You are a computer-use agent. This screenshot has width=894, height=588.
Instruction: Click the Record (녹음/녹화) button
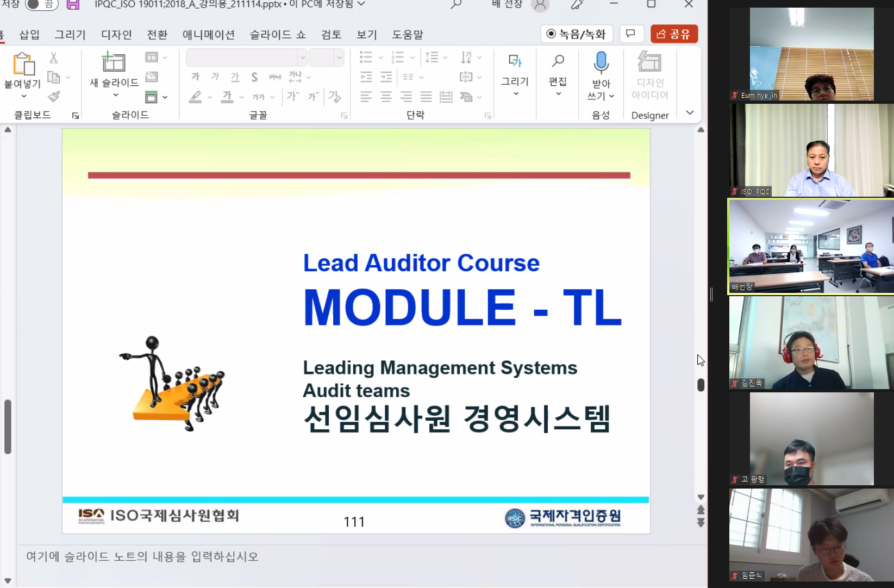click(576, 34)
